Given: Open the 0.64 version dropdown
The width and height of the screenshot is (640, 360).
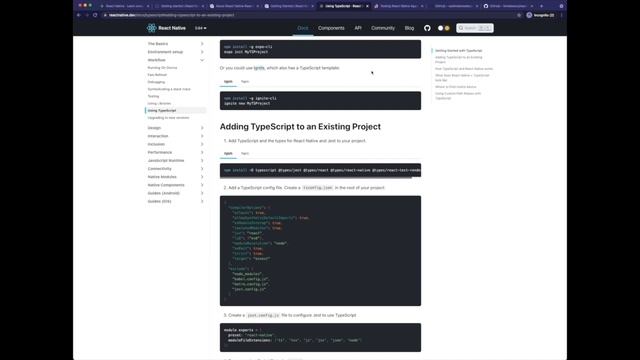Looking at the screenshot, I should [200, 28].
